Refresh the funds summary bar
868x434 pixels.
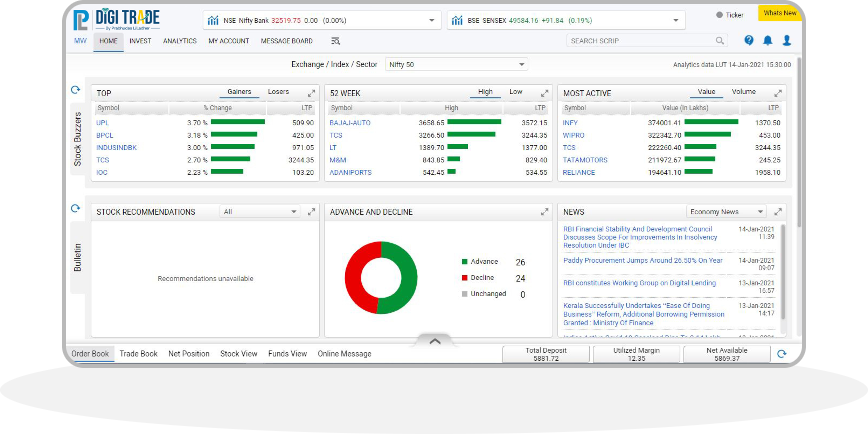[x=781, y=354]
